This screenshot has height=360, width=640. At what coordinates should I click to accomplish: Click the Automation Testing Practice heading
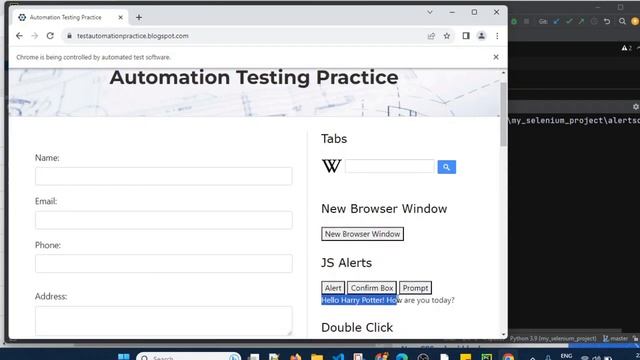coord(253,78)
